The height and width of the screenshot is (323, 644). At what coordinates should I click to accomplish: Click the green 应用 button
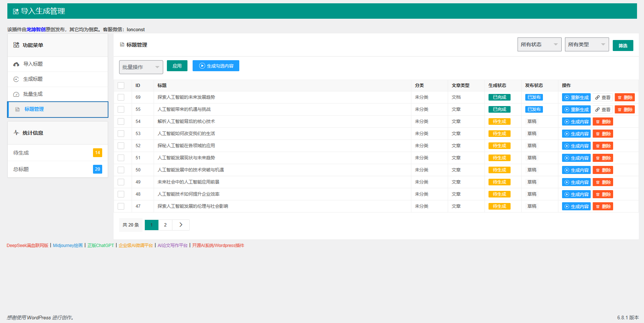177,66
